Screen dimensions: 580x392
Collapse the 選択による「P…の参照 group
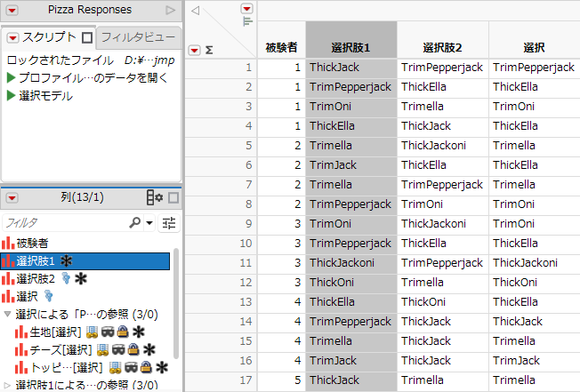(x=7, y=314)
